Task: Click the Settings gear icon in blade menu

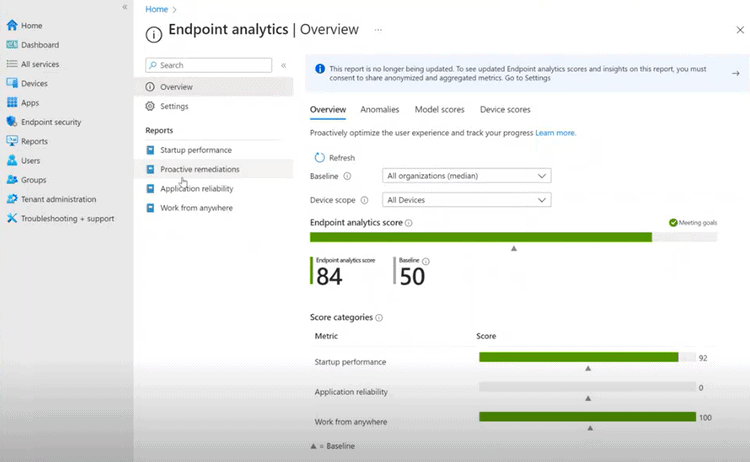Action: (x=150, y=106)
